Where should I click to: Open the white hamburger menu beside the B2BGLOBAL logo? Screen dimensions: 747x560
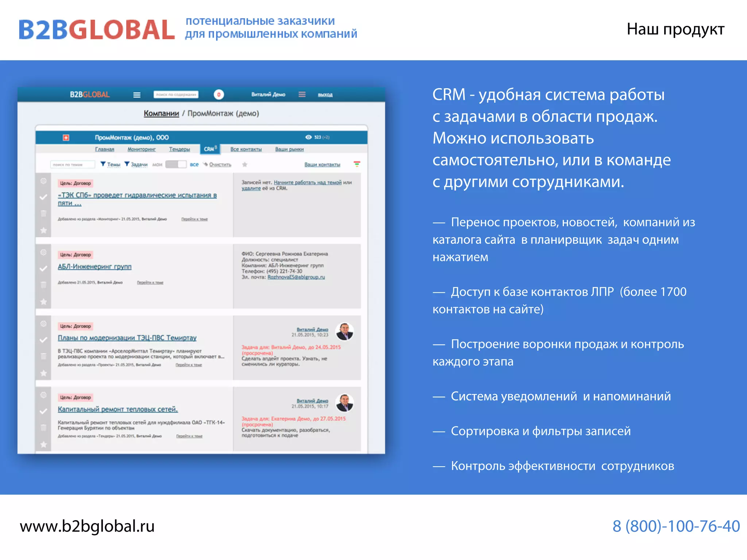coord(137,95)
